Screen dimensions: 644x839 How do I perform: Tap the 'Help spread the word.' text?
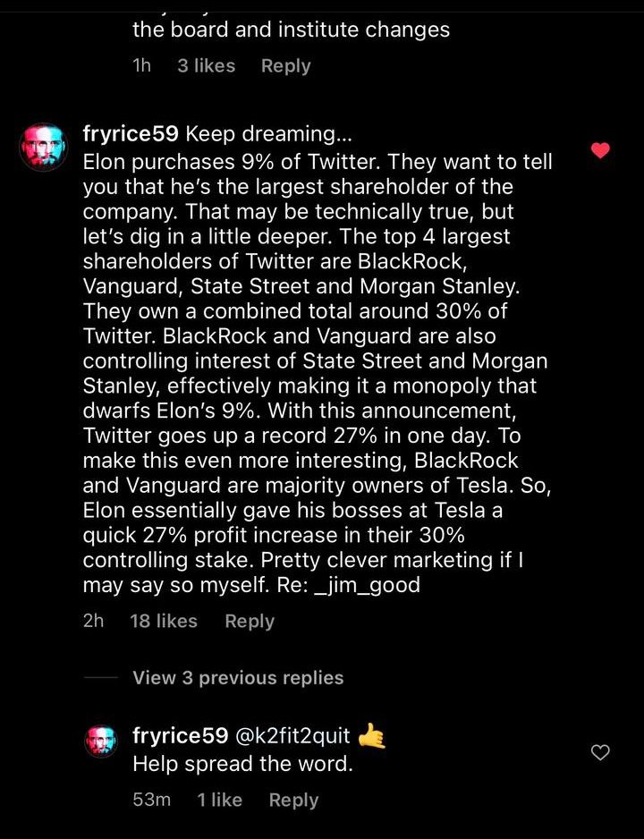pyautogui.click(x=243, y=765)
